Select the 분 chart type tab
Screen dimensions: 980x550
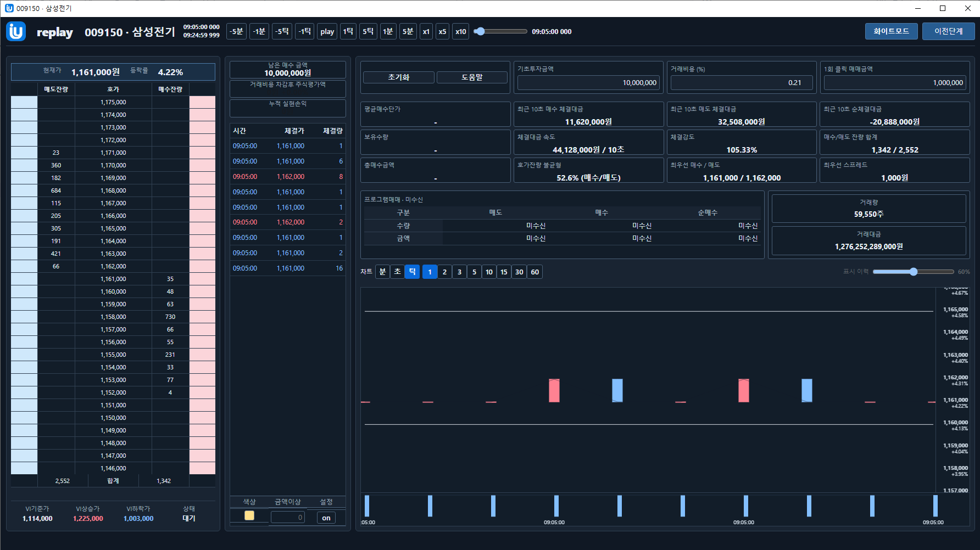pyautogui.click(x=382, y=272)
